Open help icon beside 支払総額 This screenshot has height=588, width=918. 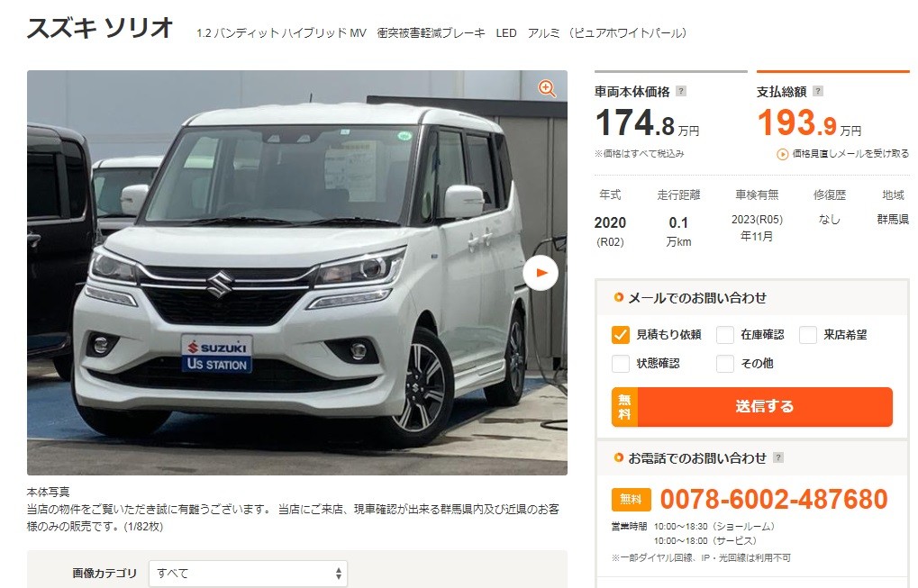(x=819, y=91)
